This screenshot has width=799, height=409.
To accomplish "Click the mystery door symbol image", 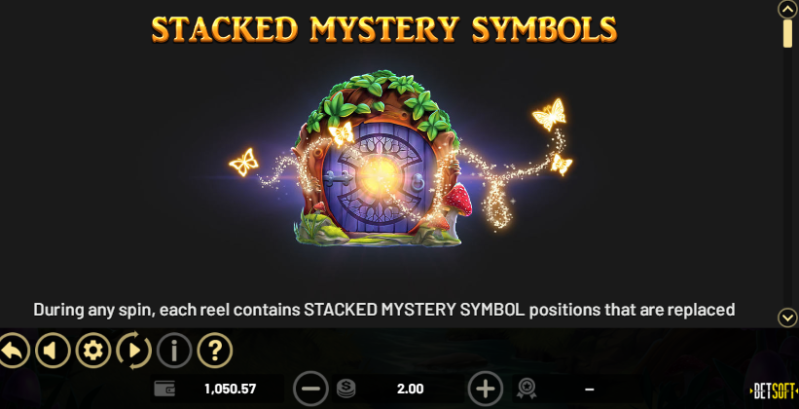I will (x=382, y=158).
